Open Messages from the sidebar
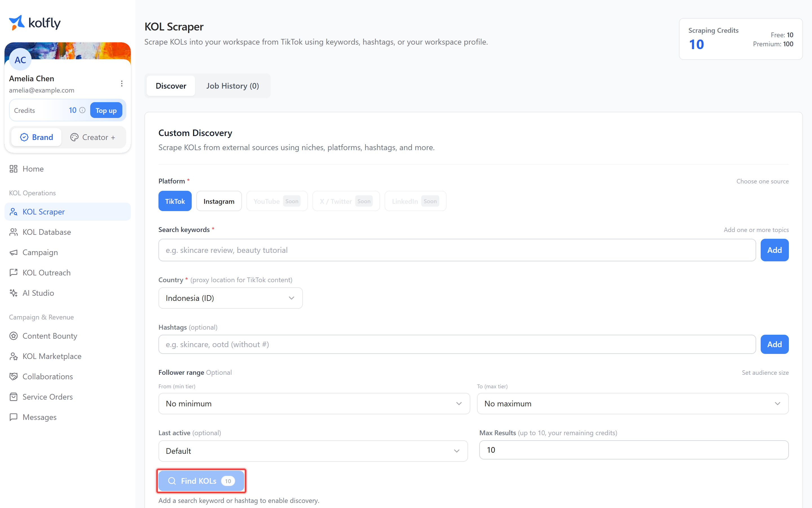812x508 pixels. click(67, 417)
